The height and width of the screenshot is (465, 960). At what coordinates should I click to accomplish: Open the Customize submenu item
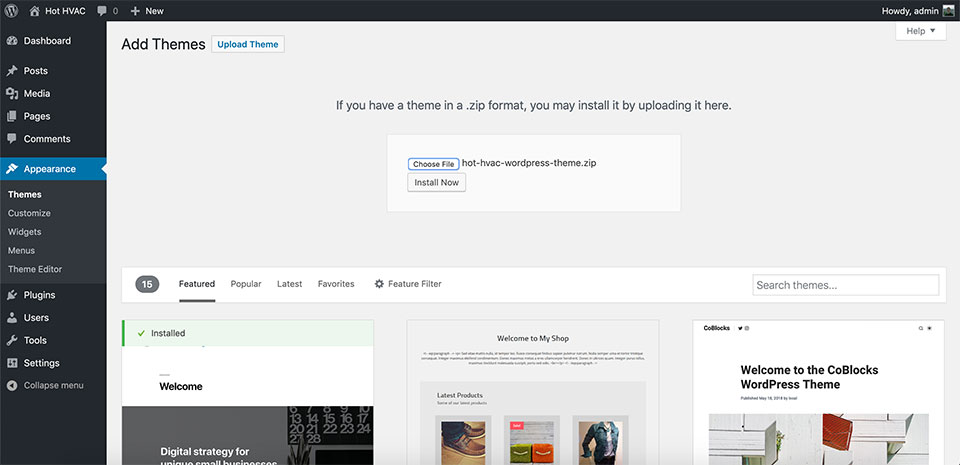(x=29, y=213)
